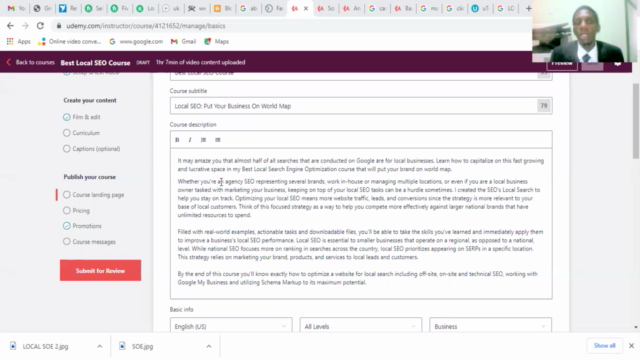Click Back to courses link
640x360 pixels.
coord(35,62)
